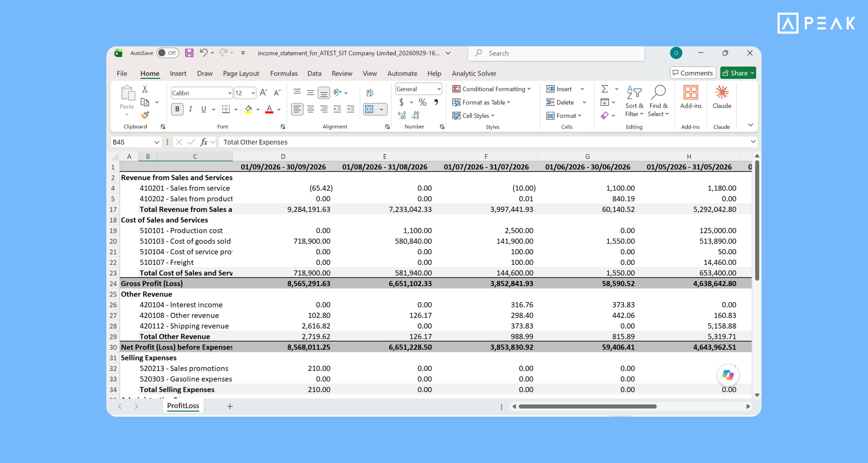The width and height of the screenshot is (868, 463).
Task: Click the Comments button
Action: [693, 73]
